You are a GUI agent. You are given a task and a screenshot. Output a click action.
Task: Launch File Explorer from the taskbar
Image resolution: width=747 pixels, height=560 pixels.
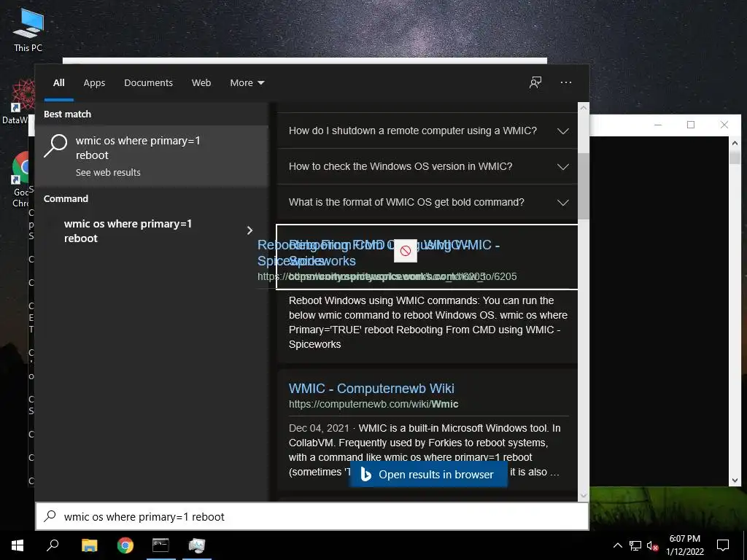pyautogui.click(x=89, y=545)
